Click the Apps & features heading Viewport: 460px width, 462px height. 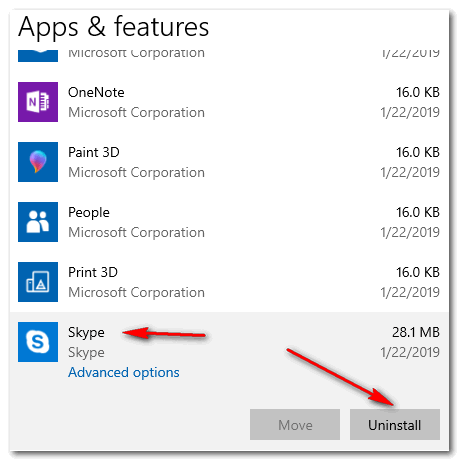[114, 27]
